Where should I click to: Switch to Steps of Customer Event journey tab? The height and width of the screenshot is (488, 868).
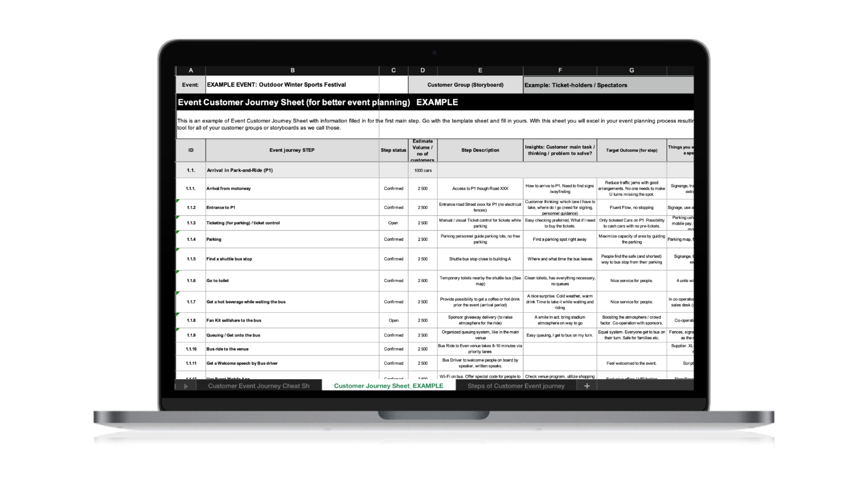pyautogui.click(x=516, y=386)
